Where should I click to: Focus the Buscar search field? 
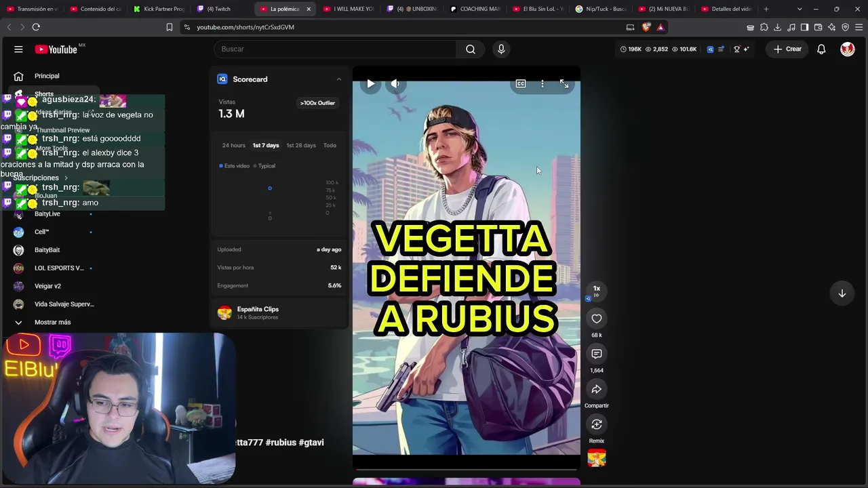coord(336,49)
